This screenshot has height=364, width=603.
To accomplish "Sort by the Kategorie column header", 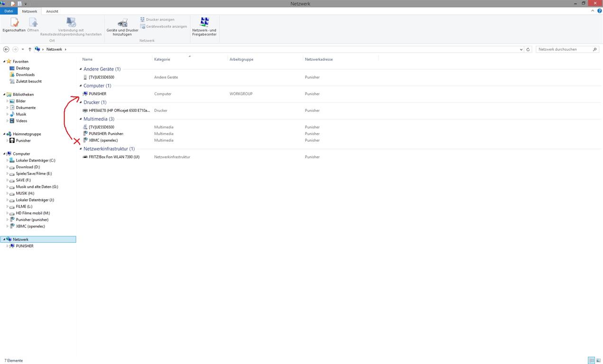I will pos(162,59).
